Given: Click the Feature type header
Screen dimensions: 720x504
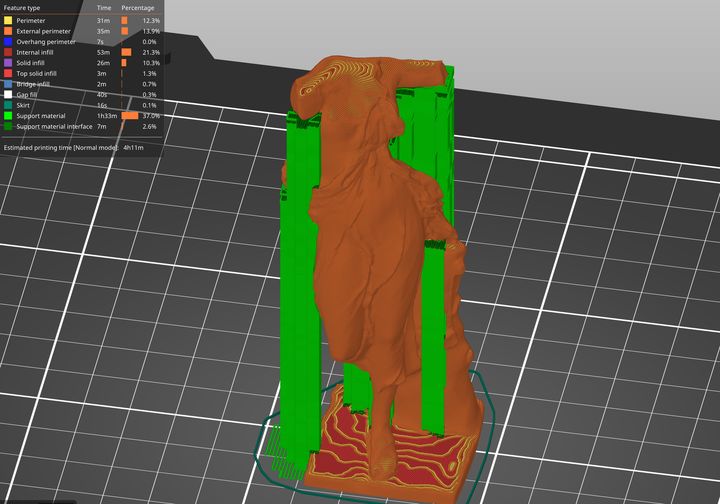Looking at the screenshot, I should click(22, 8).
